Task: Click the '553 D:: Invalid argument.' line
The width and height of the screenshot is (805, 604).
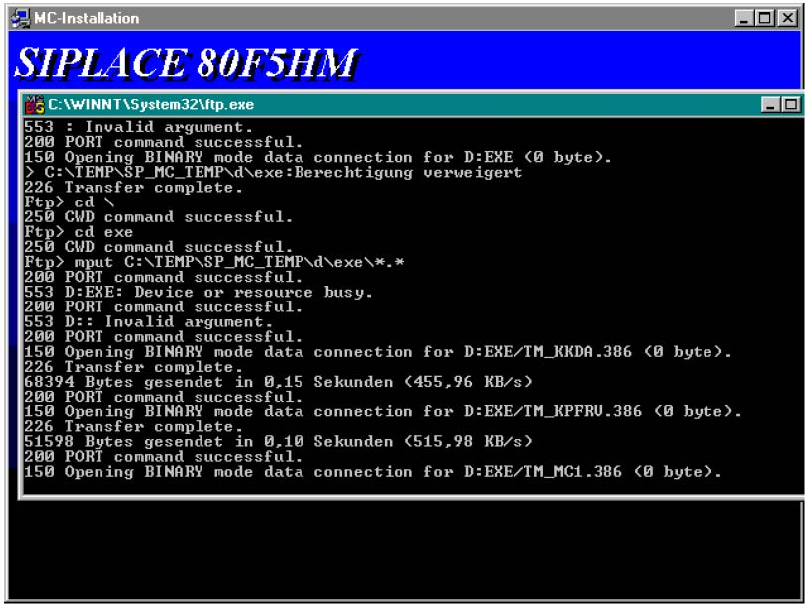Action: point(148,322)
